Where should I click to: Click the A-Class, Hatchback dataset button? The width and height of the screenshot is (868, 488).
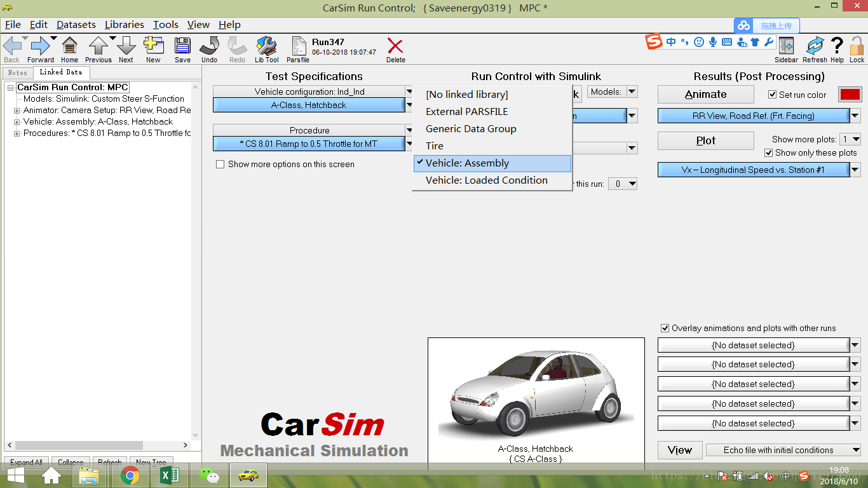(x=309, y=105)
